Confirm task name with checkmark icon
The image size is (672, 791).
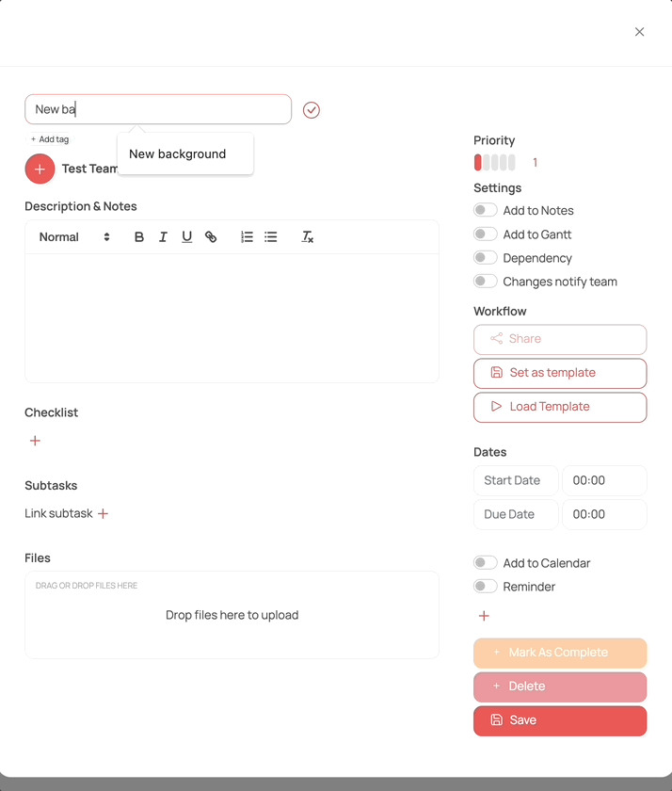pos(312,110)
